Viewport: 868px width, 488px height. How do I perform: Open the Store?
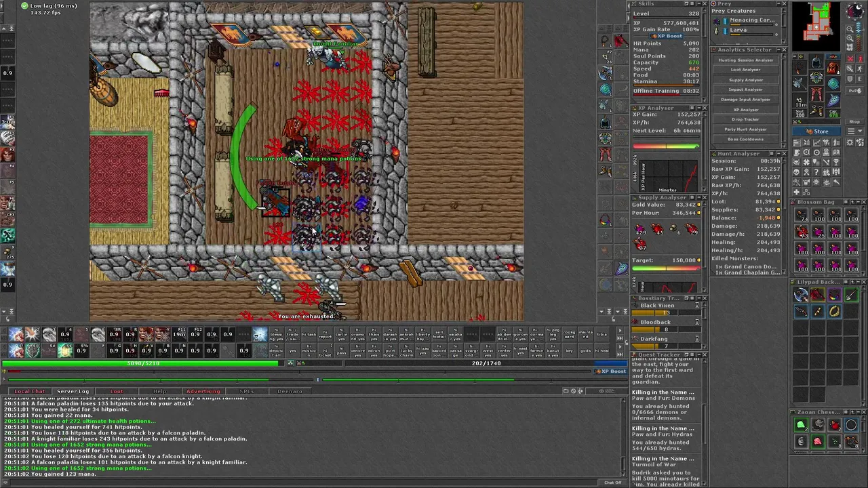click(x=816, y=131)
